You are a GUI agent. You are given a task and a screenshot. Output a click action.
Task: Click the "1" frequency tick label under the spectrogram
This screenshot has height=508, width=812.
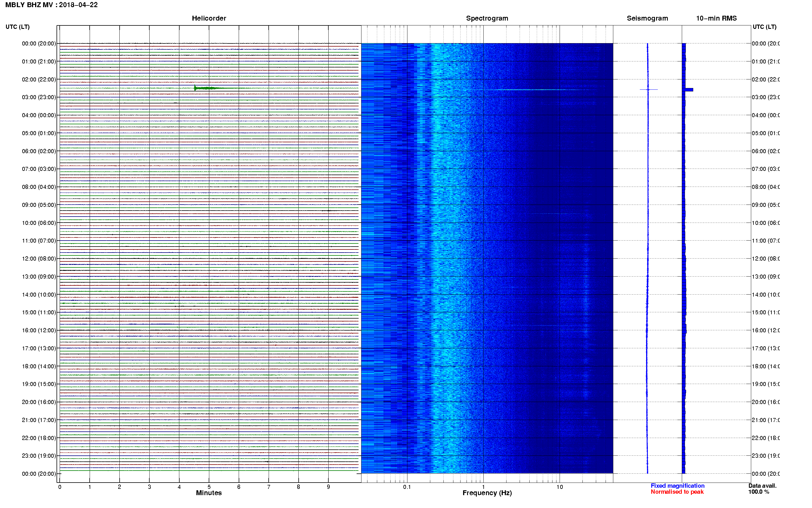tap(483, 487)
